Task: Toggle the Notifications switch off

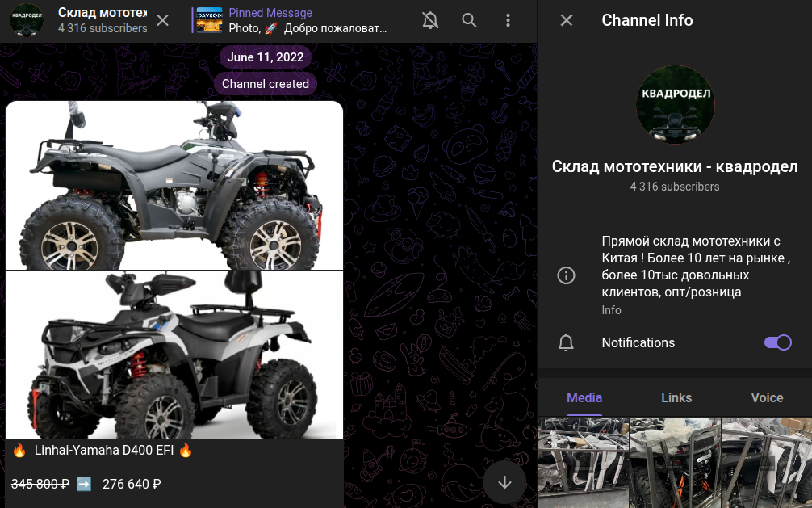Action: click(x=778, y=342)
